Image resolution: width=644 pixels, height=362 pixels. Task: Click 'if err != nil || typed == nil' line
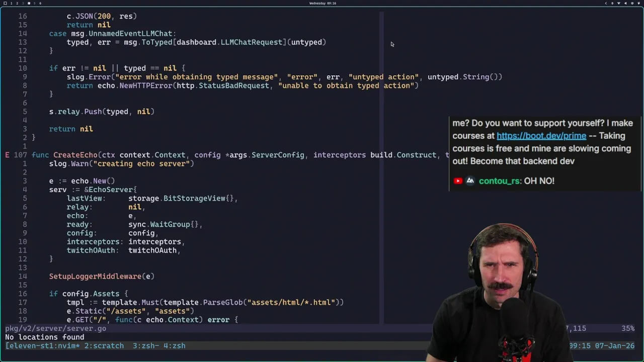pos(117,68)
